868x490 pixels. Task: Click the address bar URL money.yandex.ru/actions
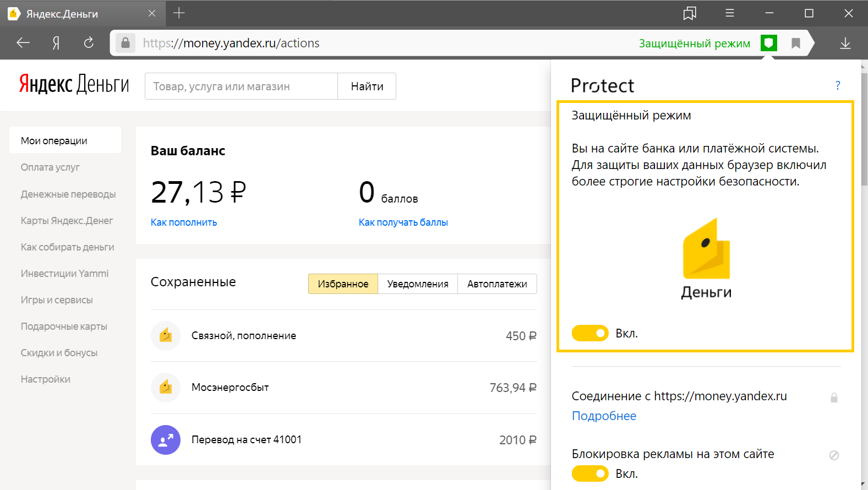coord(231,43)
